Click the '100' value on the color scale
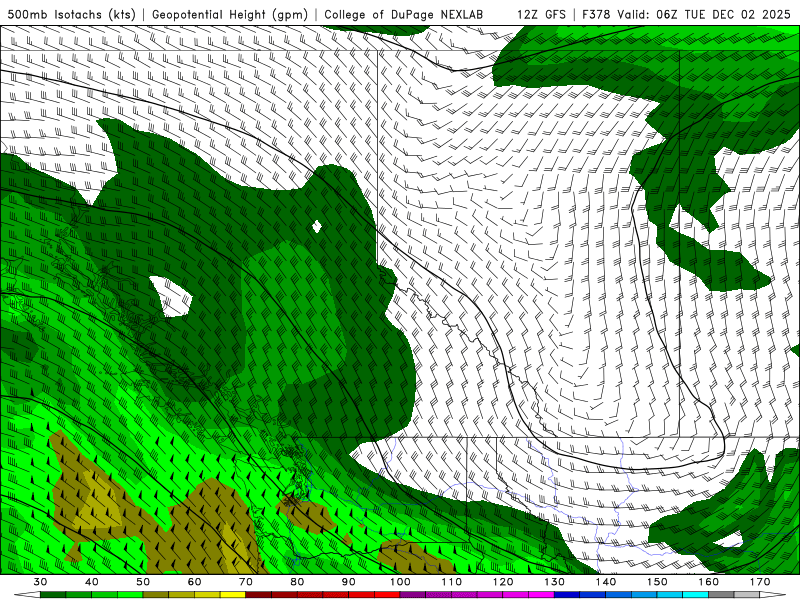Viewport: 800px width, 600px height. [x=400, y=582]
